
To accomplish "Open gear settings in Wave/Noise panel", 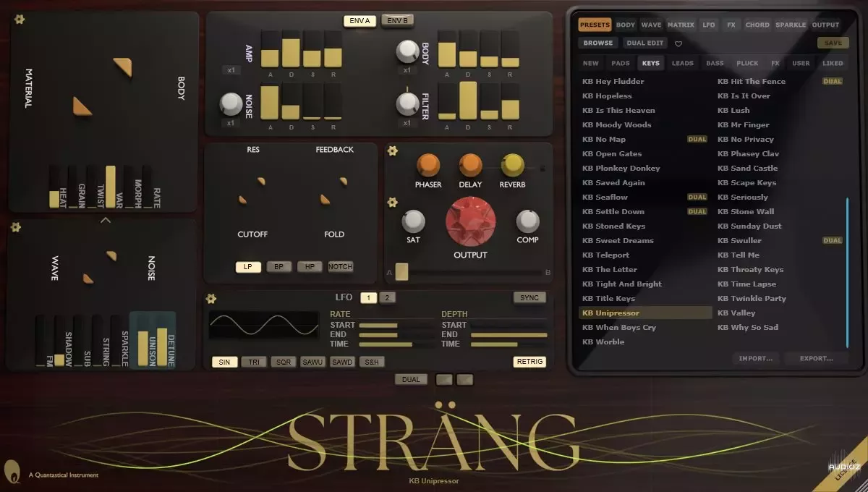I will coord(16,227).
